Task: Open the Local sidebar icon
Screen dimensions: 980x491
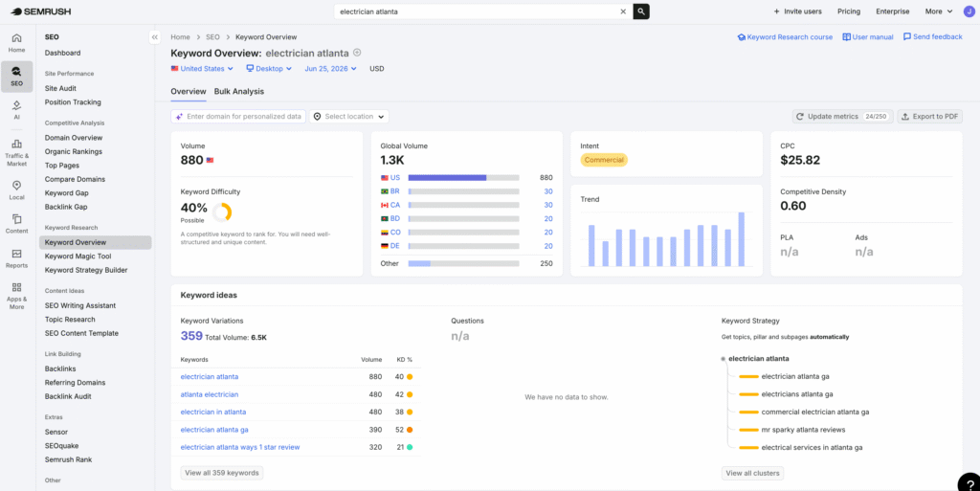Action: (17, 190)
